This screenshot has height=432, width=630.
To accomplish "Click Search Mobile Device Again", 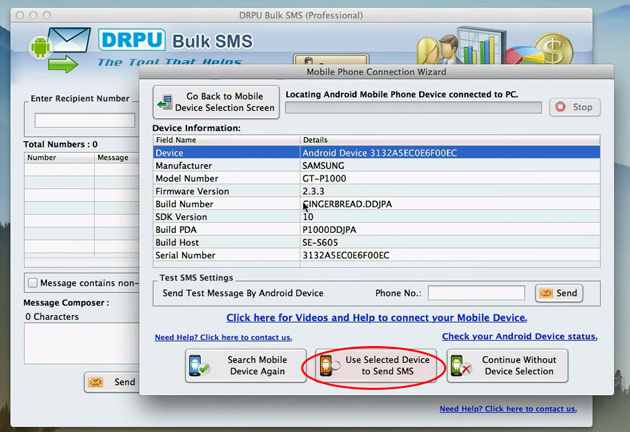I will point(245,366).
